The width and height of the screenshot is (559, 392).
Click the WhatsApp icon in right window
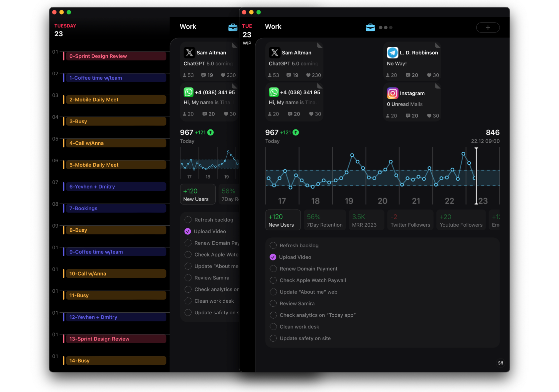click(x=274, y=92)
